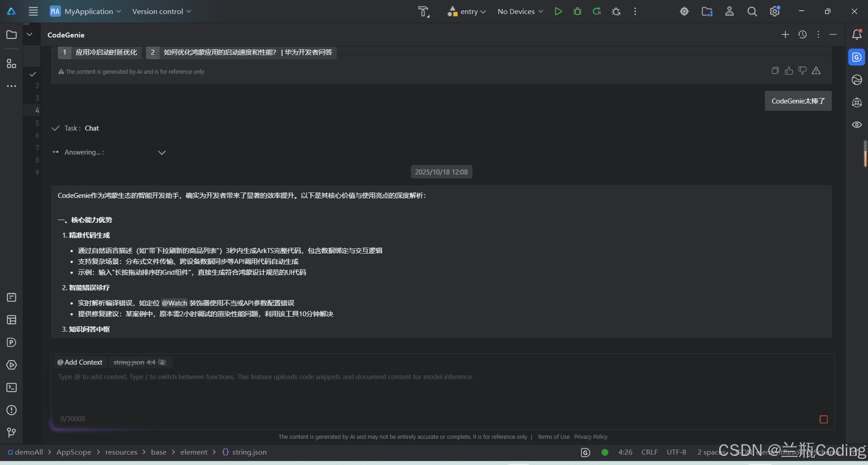Image resolution: width=868 pixels, height=465 pixels.
Task: Open the Profiler P icon on left sidebar
Action: [12, 343]
